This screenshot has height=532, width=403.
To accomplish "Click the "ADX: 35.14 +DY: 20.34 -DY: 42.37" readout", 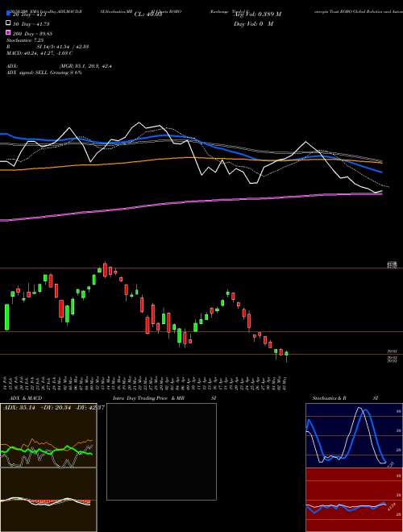I will pos(54,408).
